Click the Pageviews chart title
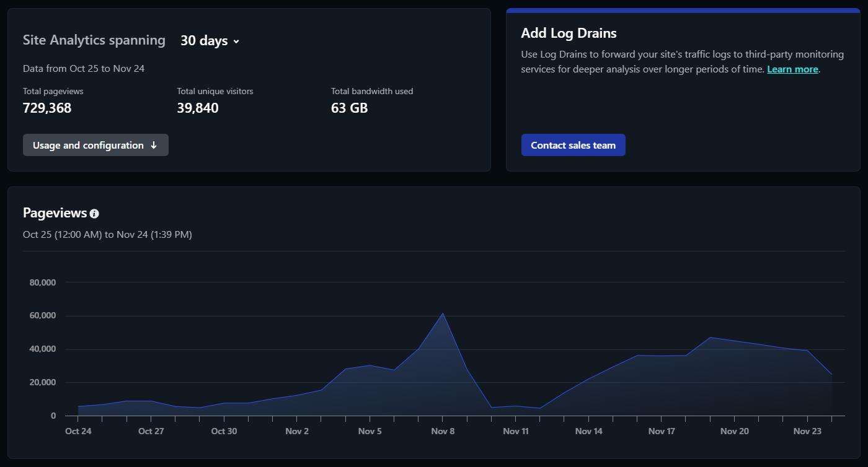The image size is (868, 467). [55, 213]
